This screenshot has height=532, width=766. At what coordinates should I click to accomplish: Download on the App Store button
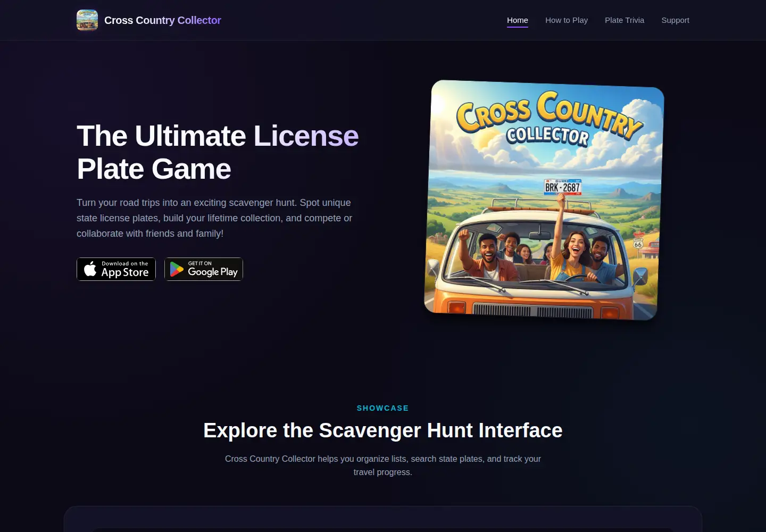(116, 269)
